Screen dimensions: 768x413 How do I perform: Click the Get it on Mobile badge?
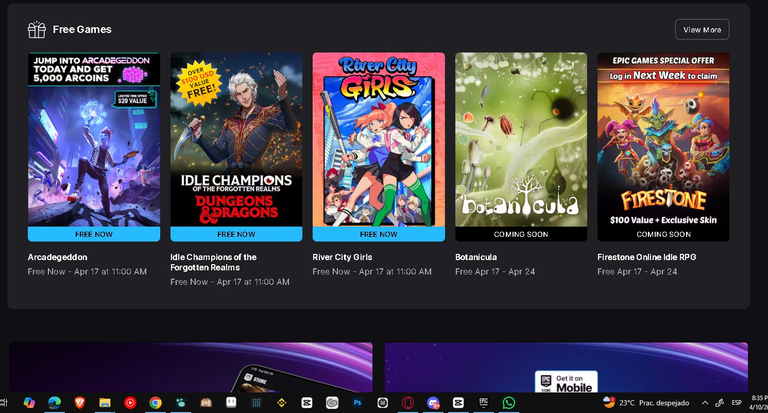click(566, 382)
